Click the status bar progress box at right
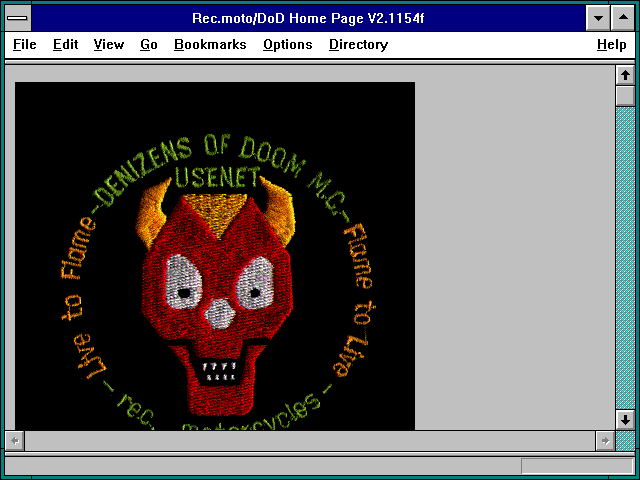The width and height of the screenshot is (640, 480). [578, 466]
